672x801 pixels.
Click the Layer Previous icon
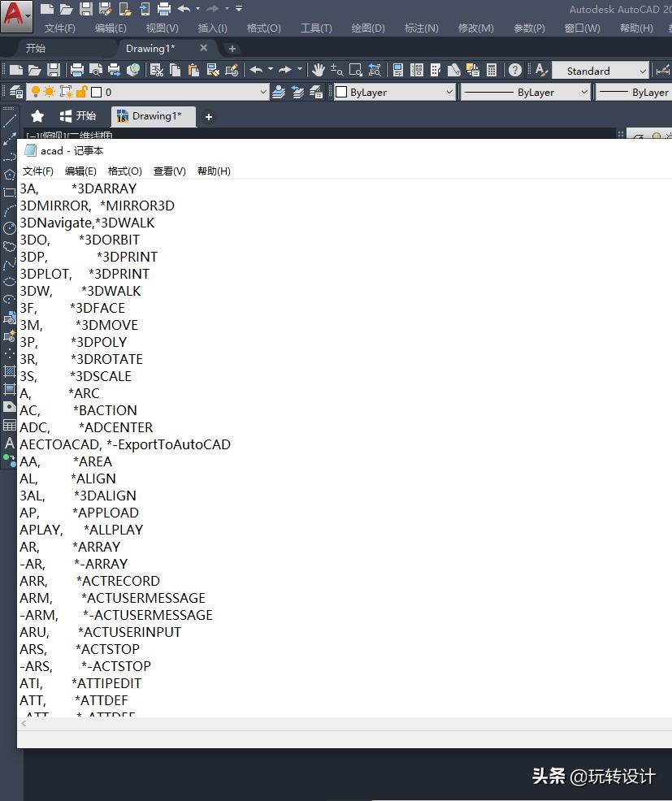pos(297,92)
